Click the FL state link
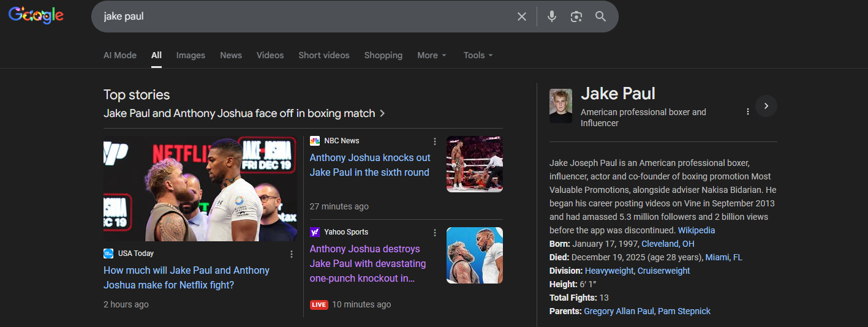 click(738, 257)
